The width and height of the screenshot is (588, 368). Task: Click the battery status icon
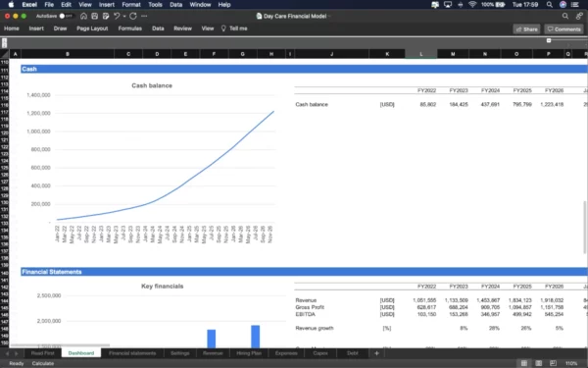[500, 5]
